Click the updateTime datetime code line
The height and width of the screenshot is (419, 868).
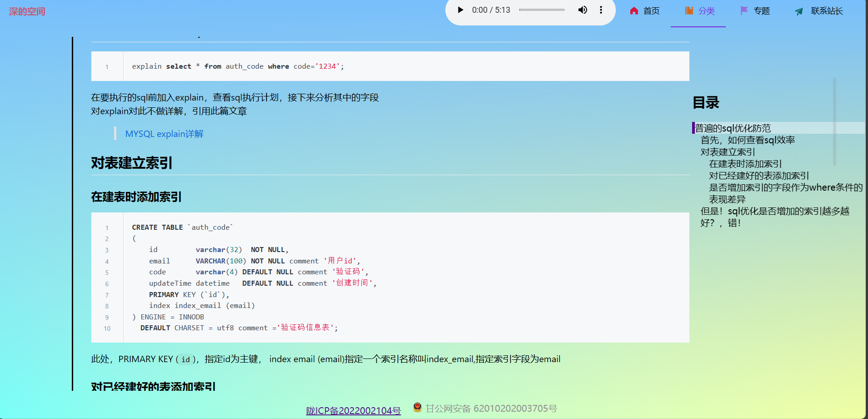(263, 283)
